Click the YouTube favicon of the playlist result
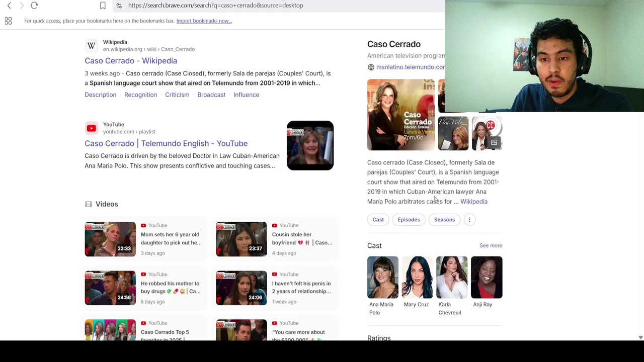 (x=91, y=128)
